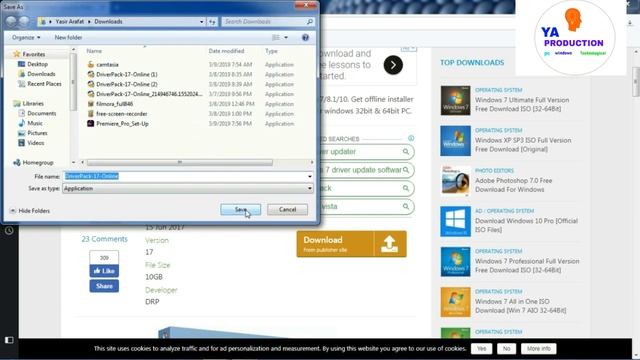Select the free-screen-recorder file
The height and width of the screenshot is (360, 640).
[122, 113]
